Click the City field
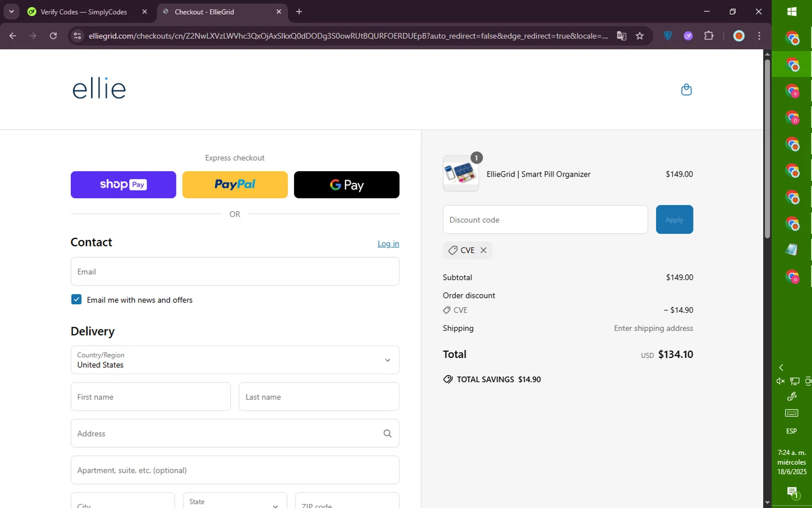 coord(123,502)
